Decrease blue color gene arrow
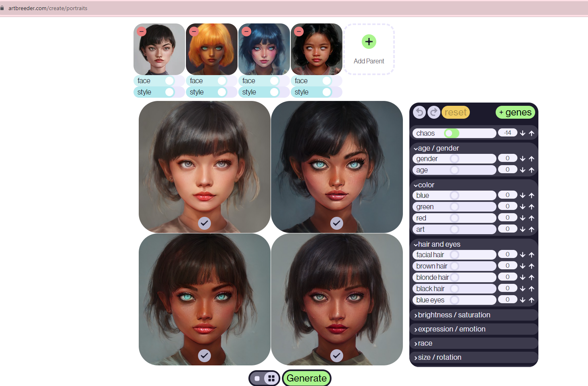The height and width of the screenshot is (386, 588). tap(523, 195)
